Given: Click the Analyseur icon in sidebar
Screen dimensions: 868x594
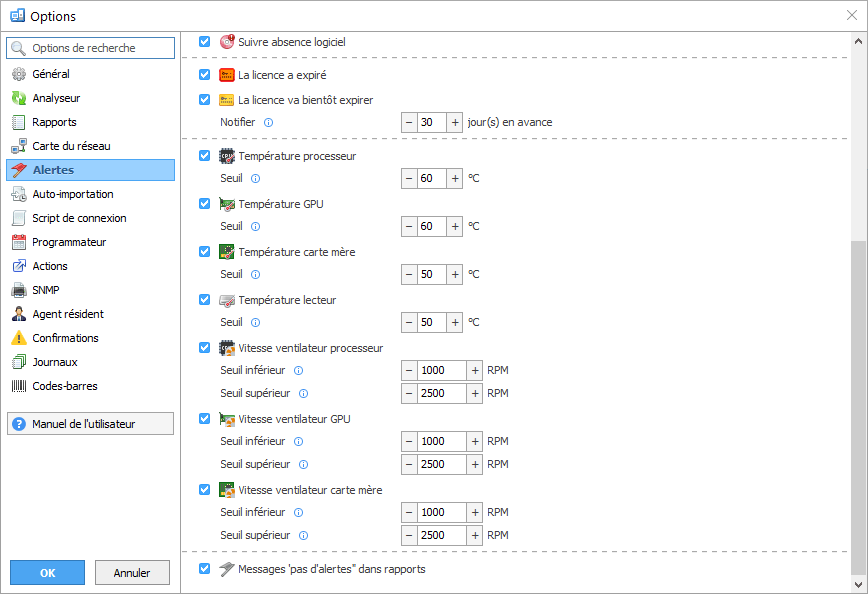Looking at the screenshot, I should tap(18, 98).
